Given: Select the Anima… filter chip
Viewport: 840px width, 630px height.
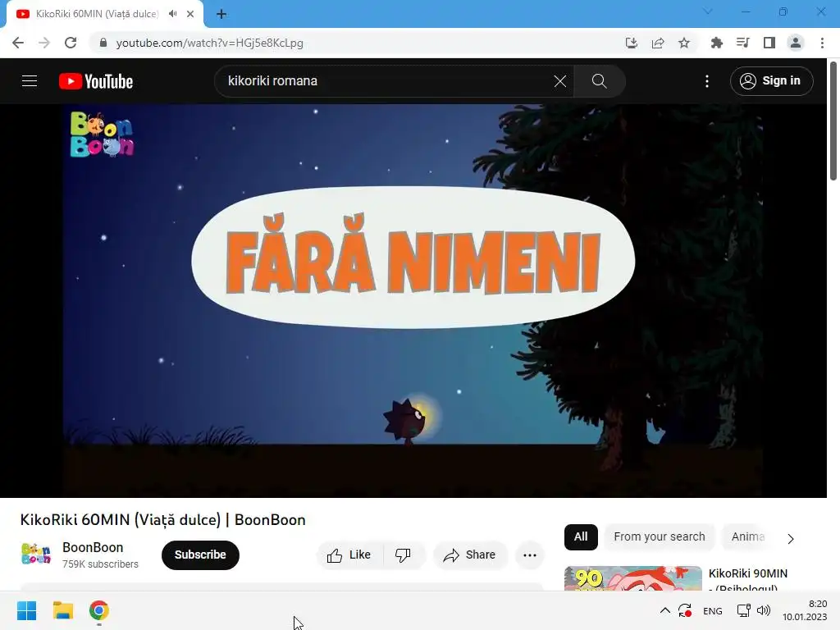Looking at the screenshot, I should tap(748, 536).
